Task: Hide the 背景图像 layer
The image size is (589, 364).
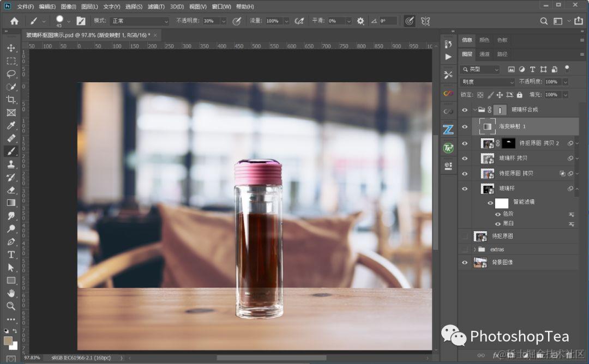Action: (465, 263)
